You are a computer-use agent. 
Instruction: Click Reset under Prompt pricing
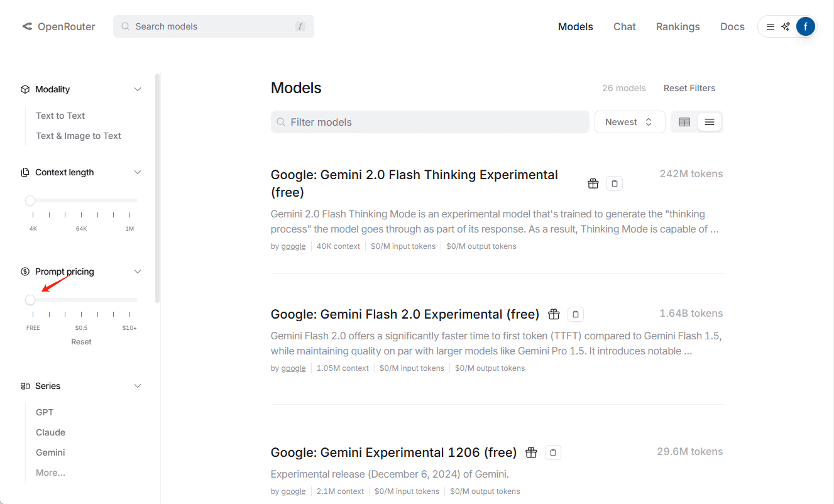coord(82,342)
